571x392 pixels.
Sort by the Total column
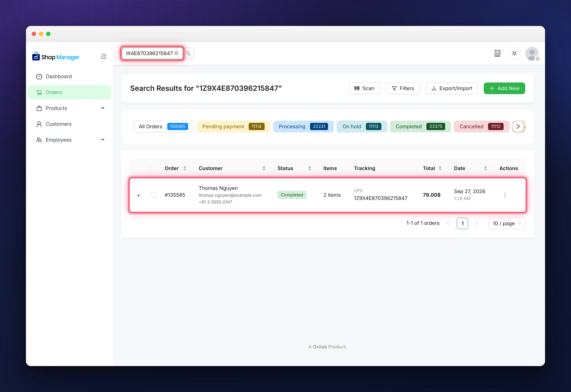(x=440, y=168)
